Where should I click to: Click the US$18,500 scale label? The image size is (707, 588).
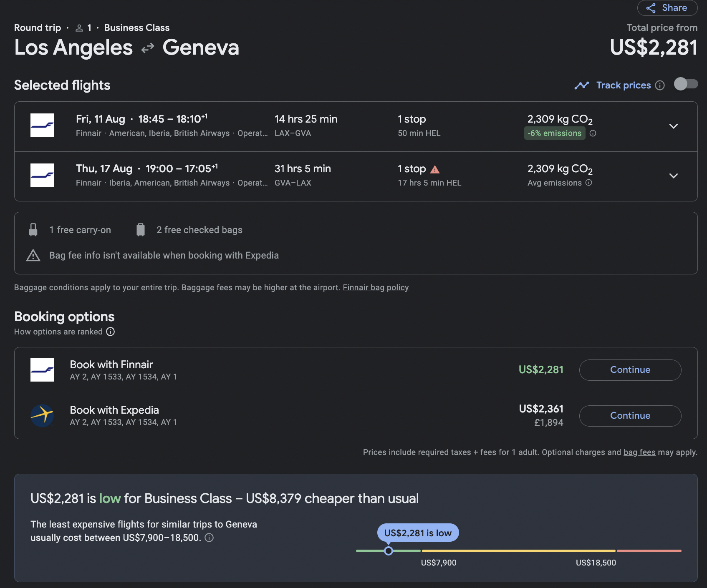[x=596, y=563]
